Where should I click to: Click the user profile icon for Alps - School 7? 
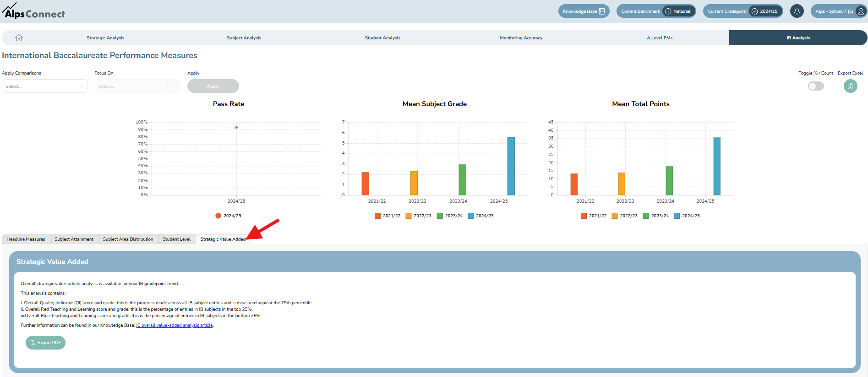861,11
